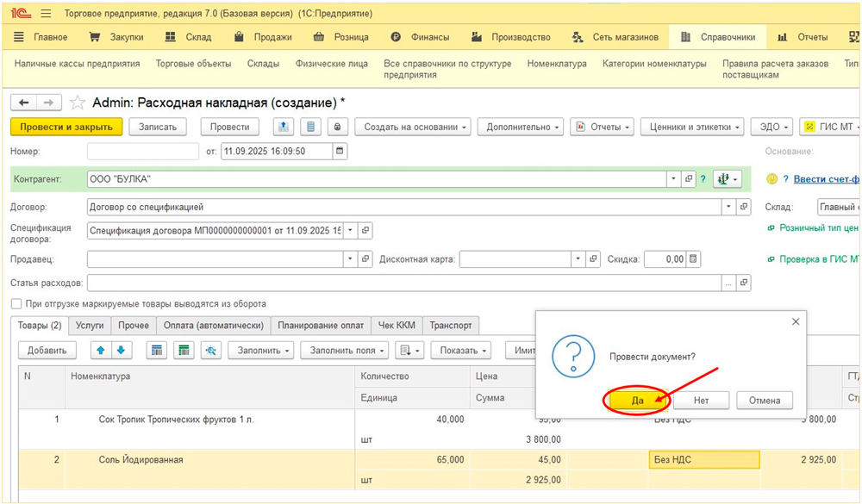Open the 'Создать на основании' dropdown
The height and width of the screenshot is (504, 862).
tap(415, 127)
